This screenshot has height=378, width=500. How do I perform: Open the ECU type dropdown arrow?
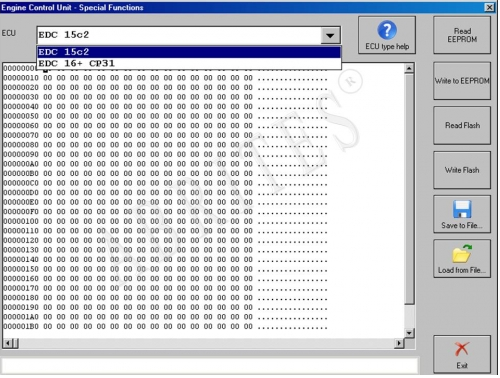pos(330,35)
